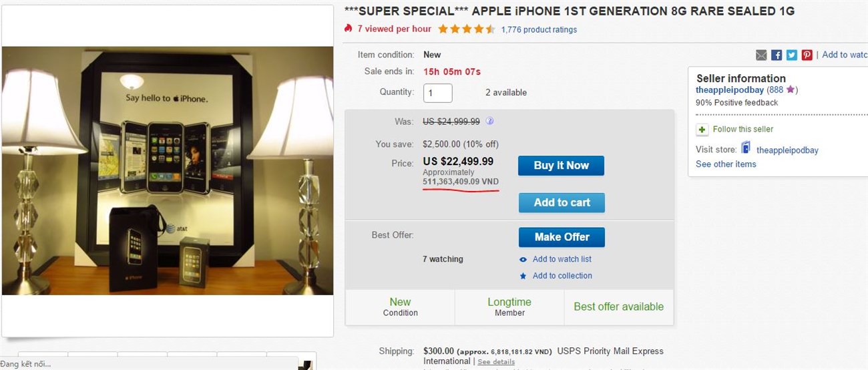Open the 1,776 product ratings link

539,29
